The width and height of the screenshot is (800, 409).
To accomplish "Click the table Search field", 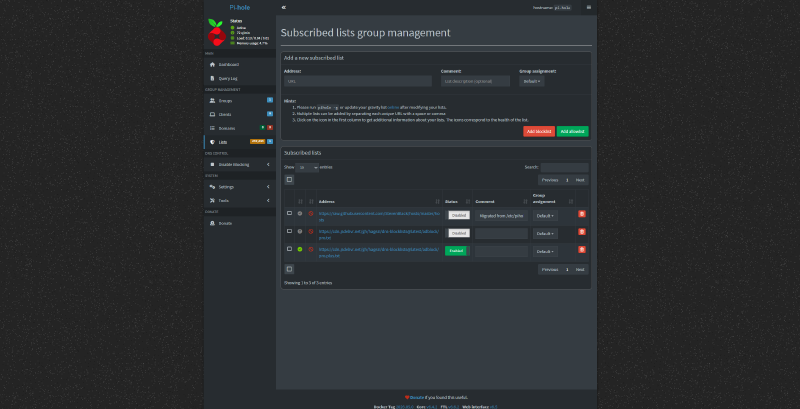I will coord(565,167).
